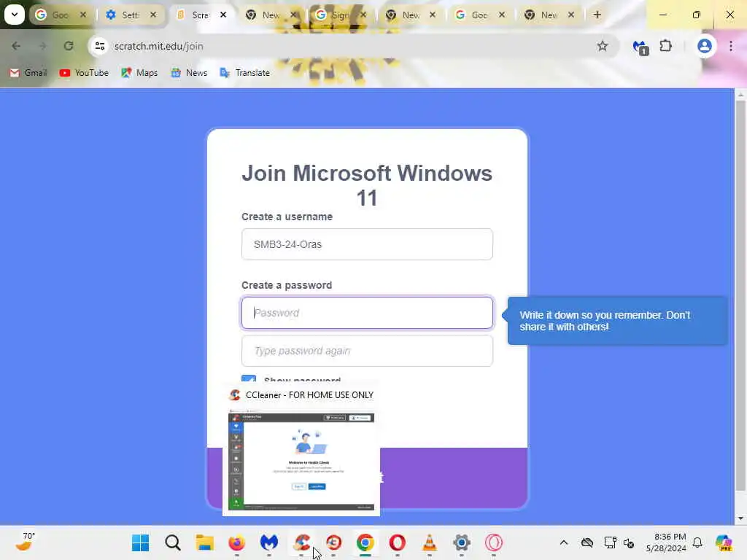The image size is (747, 560).
Task: Open the muted volume tray icon
Action: pyautogui.click(x=629, y=542)
